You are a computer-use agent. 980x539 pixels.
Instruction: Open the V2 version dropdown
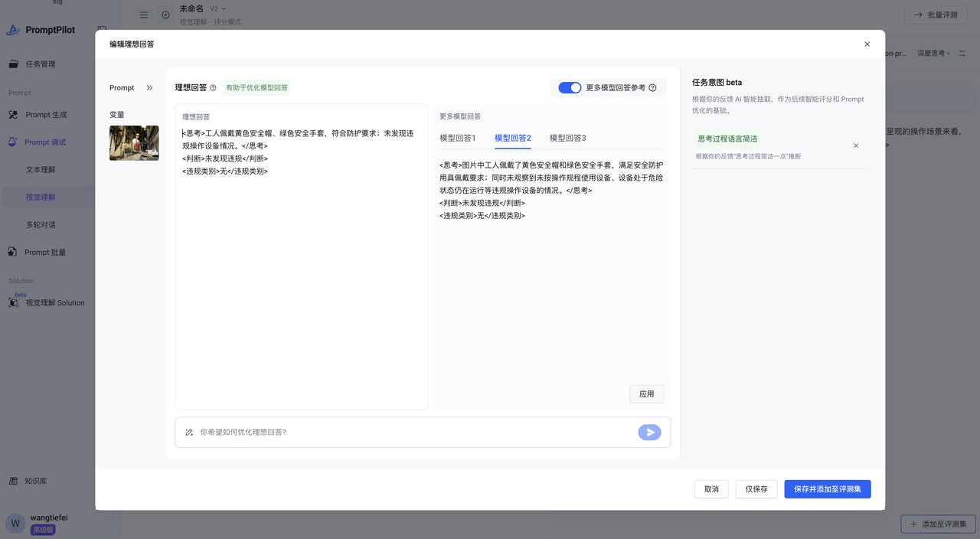click(x=218, y=9)
